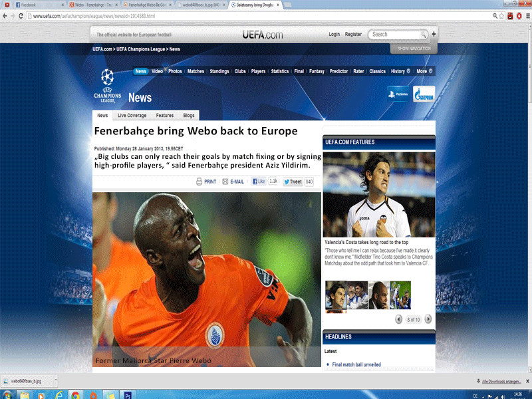Open the Photos nav item

[175, 71]
